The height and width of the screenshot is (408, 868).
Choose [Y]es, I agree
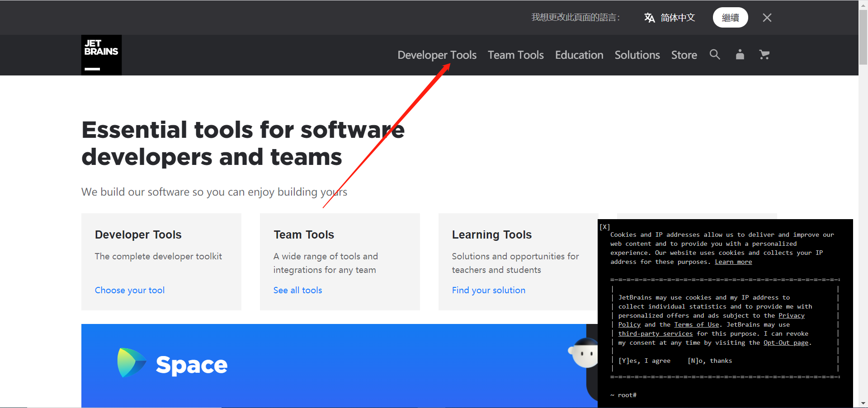[645, 361]
